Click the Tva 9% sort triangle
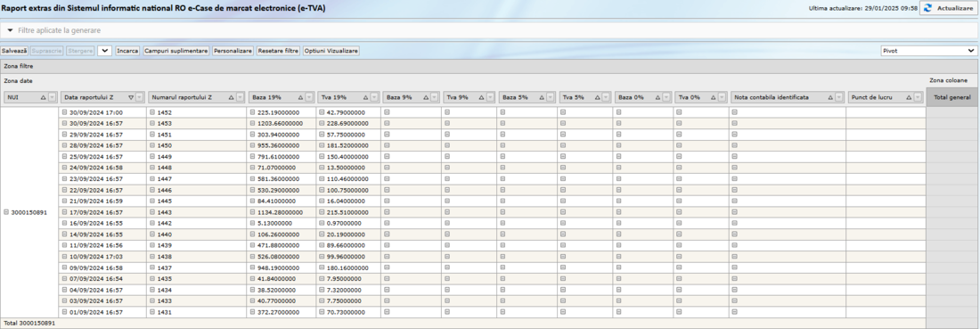This screenshot has height=329, width=980. tap(480, 97)
